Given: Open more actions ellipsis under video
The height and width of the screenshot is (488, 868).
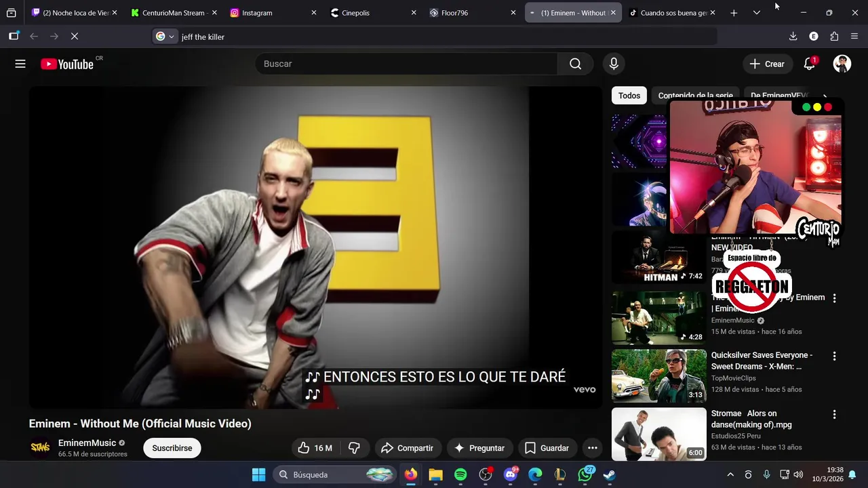Looking at the screenshot, I should point(593,448).
